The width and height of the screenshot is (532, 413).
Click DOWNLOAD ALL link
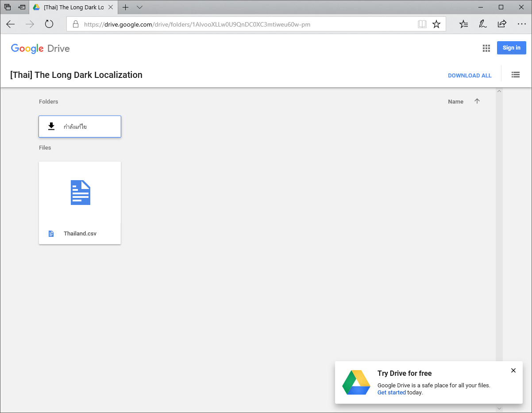coord(470,75)
